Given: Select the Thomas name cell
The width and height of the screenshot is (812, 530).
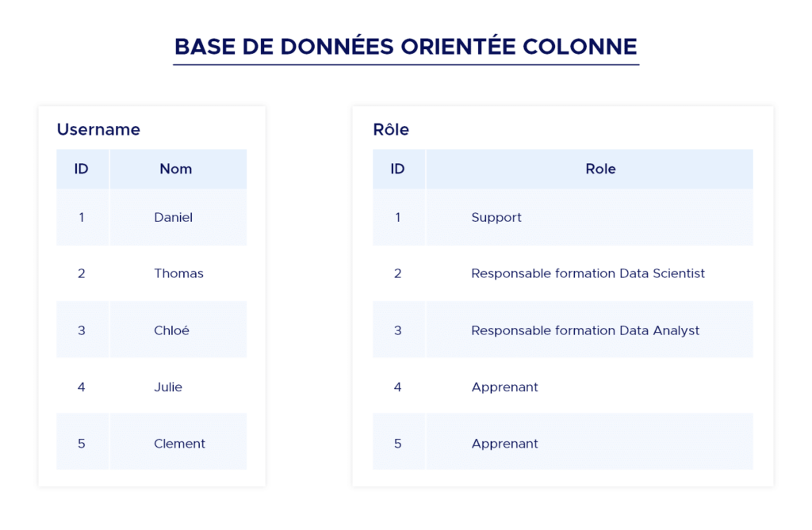Looking at the screenshot, I should click(178, 273).
